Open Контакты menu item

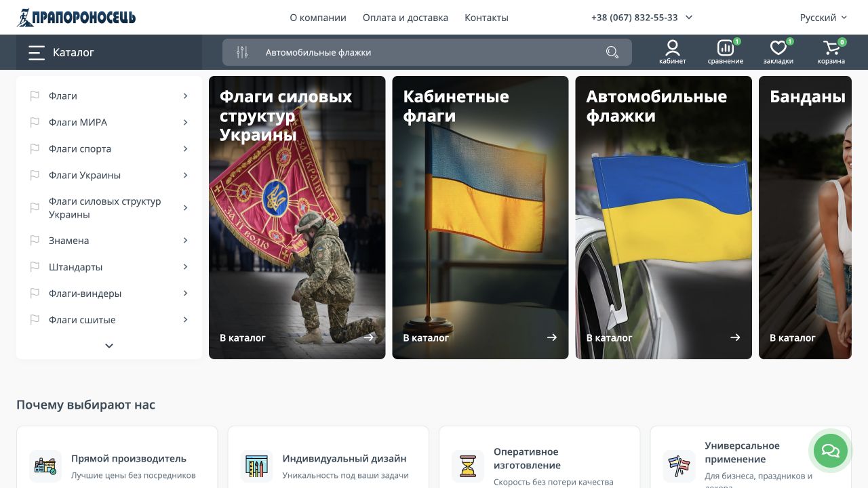tap(486, 18)
